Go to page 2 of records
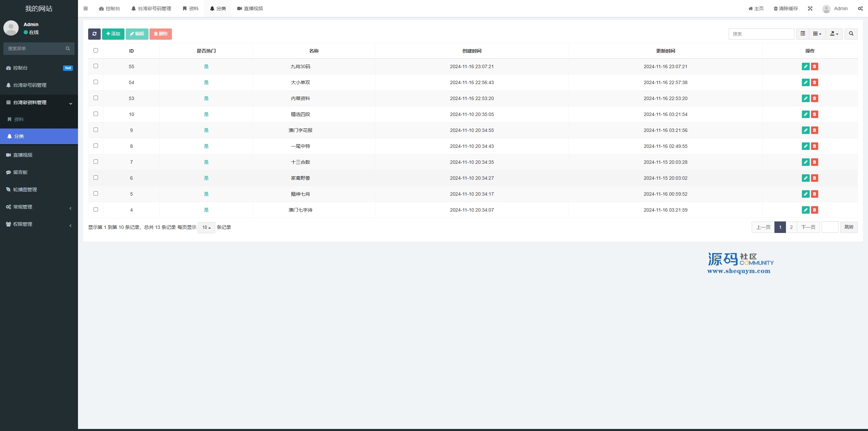 [791, 227]
